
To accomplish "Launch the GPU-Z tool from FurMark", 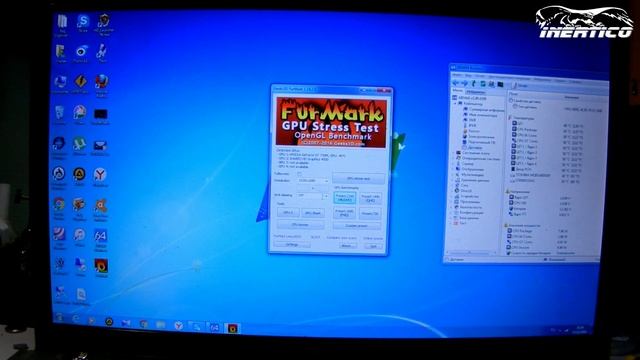I will pyautogui.click(x=288, y=213).
